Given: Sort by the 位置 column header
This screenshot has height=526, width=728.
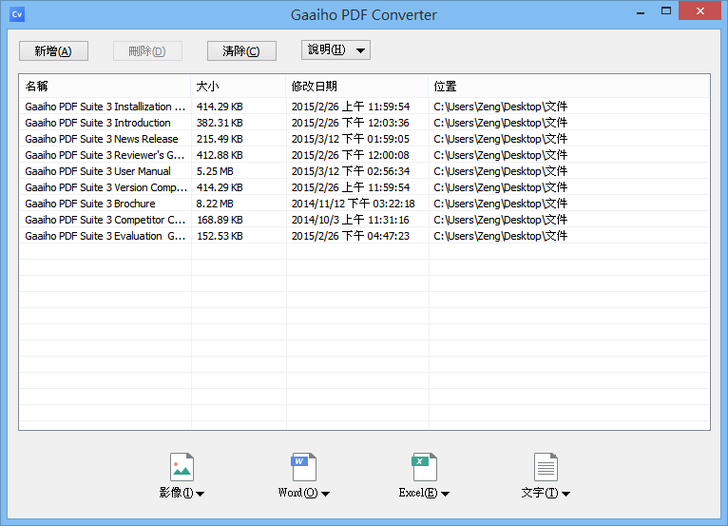Looking at the screenshot, I should coord(568,86).
